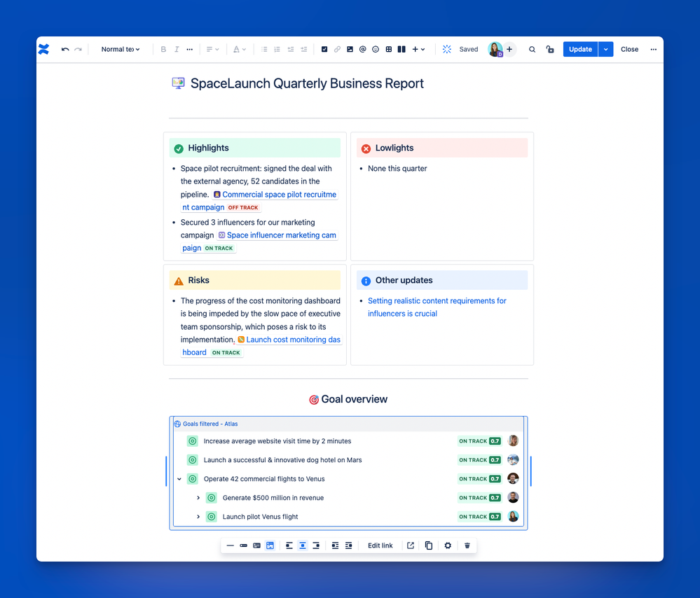This screenshot has width=700, height=598.
Task: Open the goals link in a new tab
Action: pos(411,545)
